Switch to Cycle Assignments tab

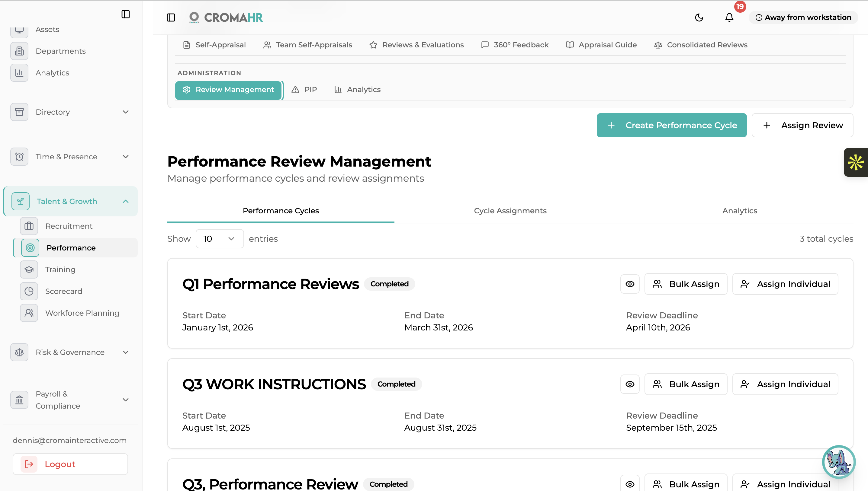pyautogui.click(x=510, y=211)
